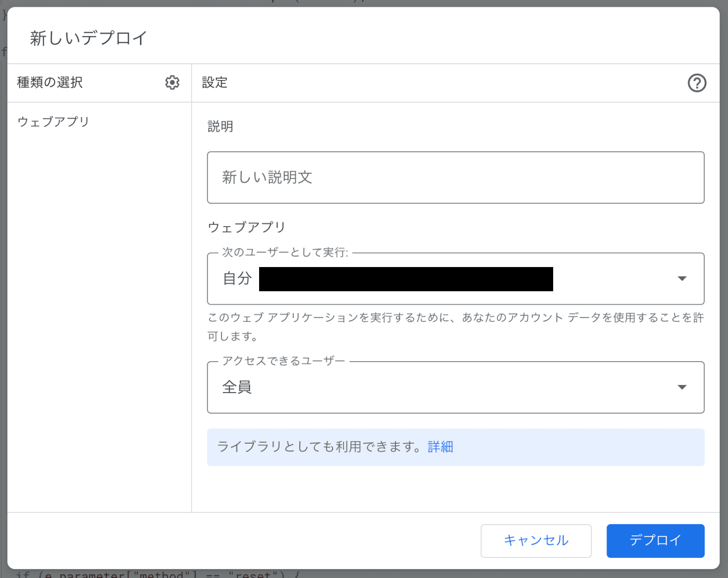This screenshot has height=578, width=728.
Task: Click the gear icon beside 種類の選択
Action: [x=172, y=82]
